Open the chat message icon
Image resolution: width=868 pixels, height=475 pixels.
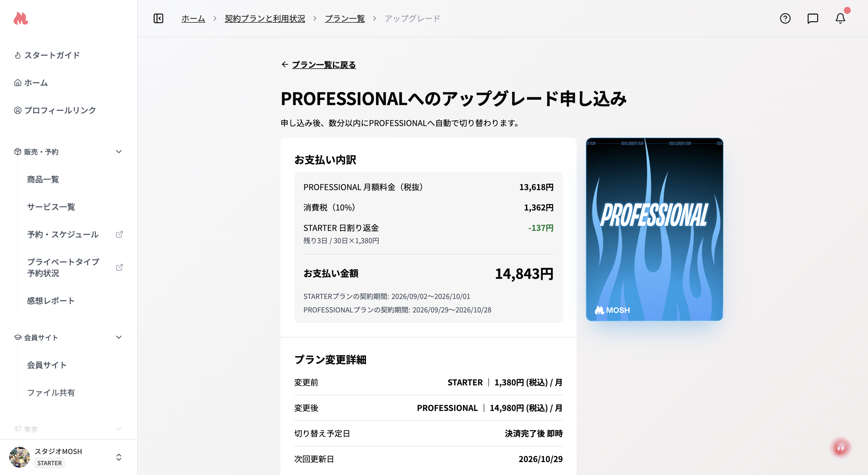click(x=813, y=18)
